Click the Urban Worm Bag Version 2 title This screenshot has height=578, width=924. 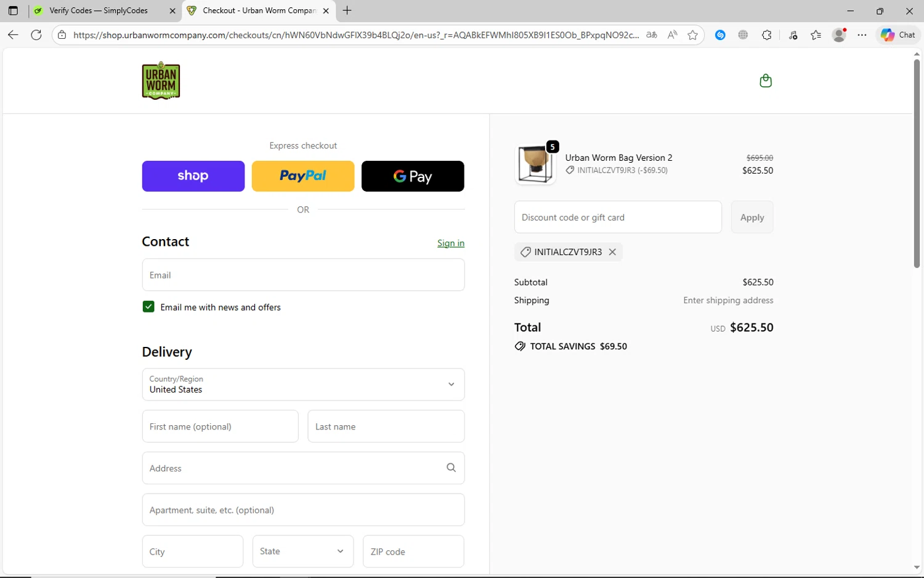618,158
